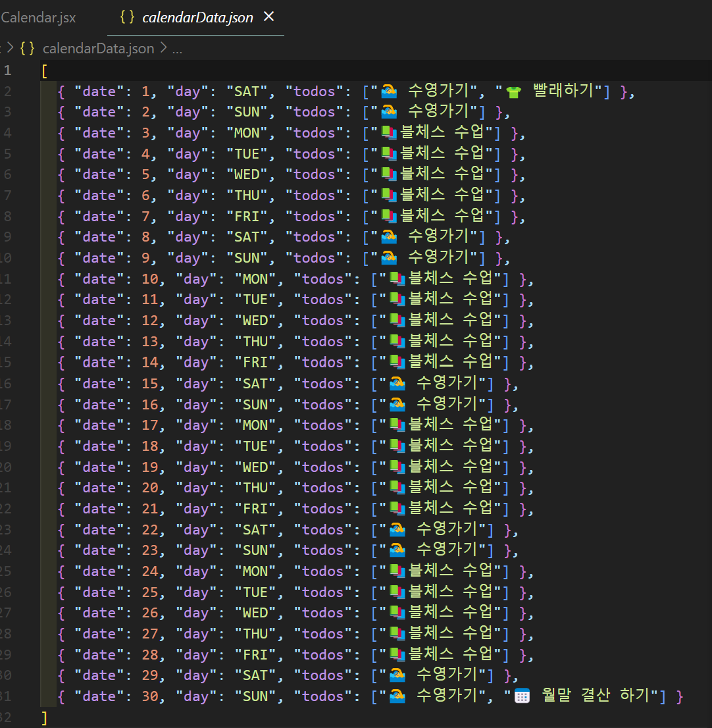Image resolution: width=712 pixels, height=728 pixels.
Task: Click the breadcrumb braces icon
Action: coord(27,48)
